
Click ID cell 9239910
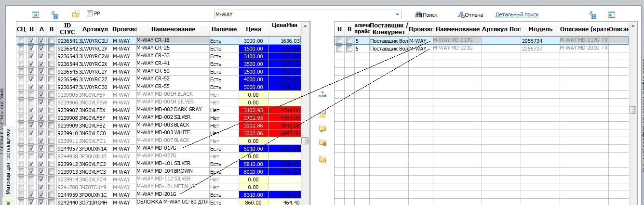point(67,133)
